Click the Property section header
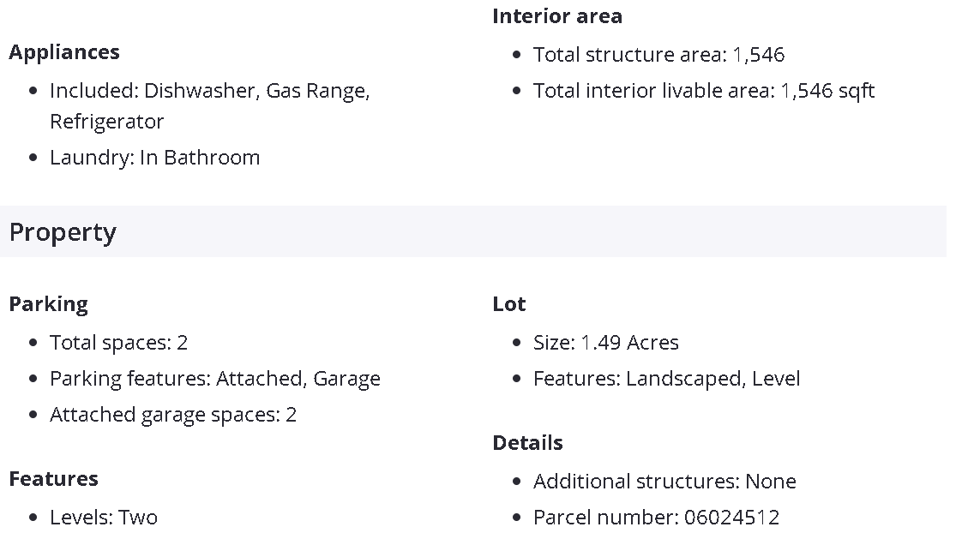The width and height of the screenshot is (980, 533). click(63, 232)
